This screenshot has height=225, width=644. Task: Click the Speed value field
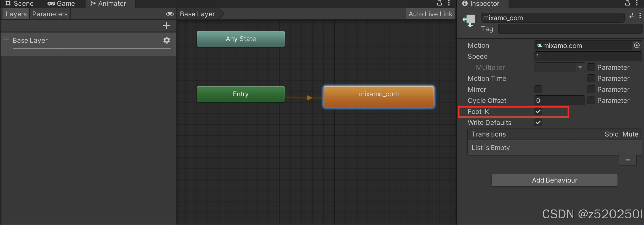(x=588, y=57)
